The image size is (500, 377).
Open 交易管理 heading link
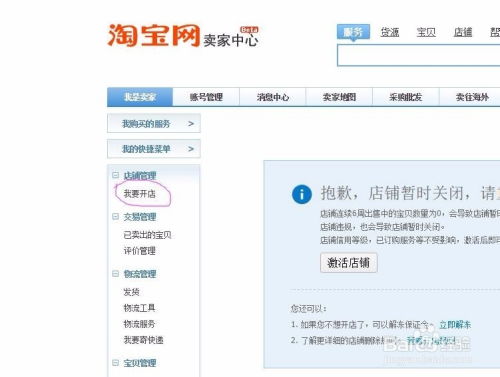coord(140,217)
